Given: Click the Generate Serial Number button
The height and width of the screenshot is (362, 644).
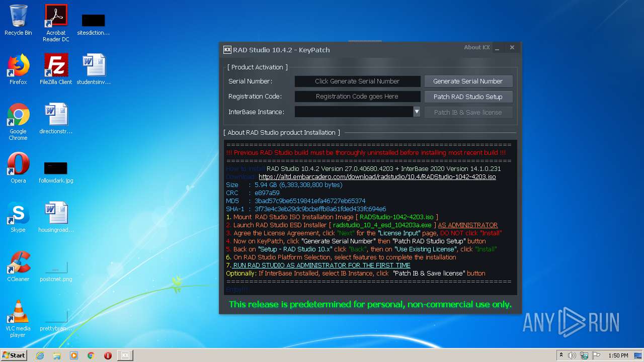Looking at the screenshot, I should click(x=468, y=81).
